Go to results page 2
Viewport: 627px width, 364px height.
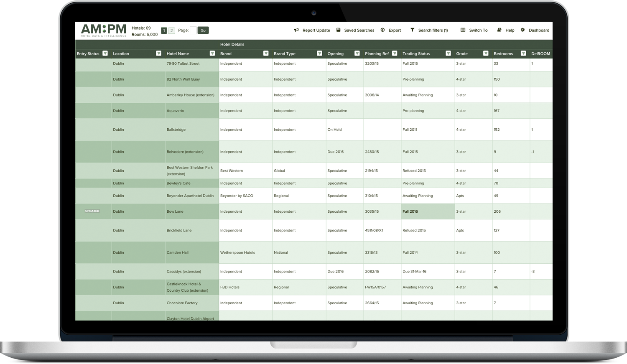coord(171,31)
